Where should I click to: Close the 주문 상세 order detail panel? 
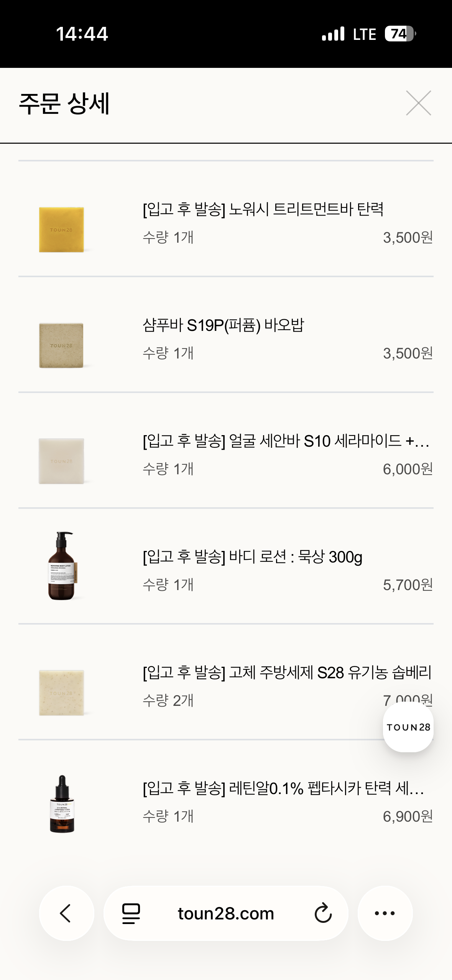click(418, 103)
